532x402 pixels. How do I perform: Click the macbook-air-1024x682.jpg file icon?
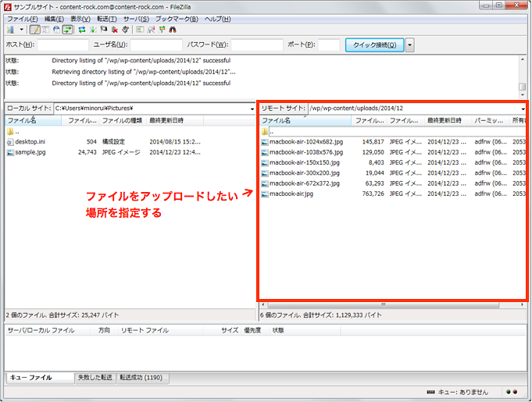tap(265, 142)
